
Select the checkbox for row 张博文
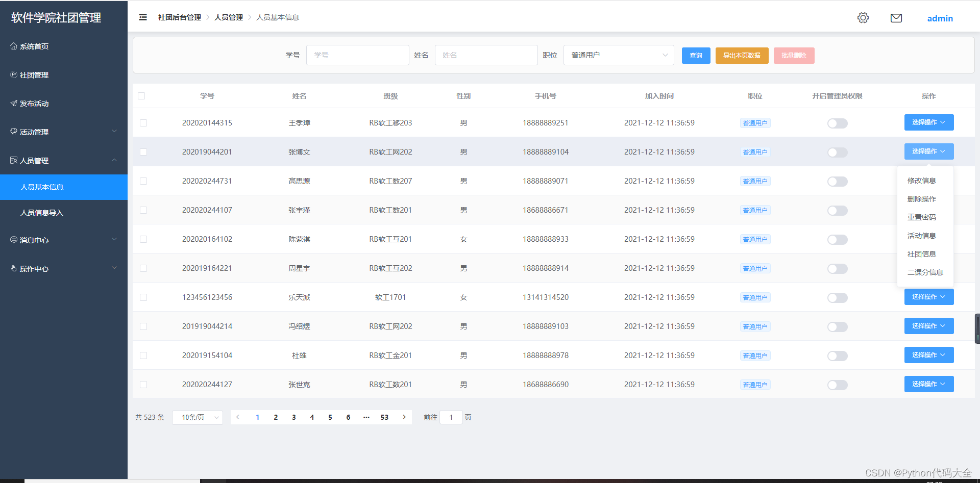[143, 152]
